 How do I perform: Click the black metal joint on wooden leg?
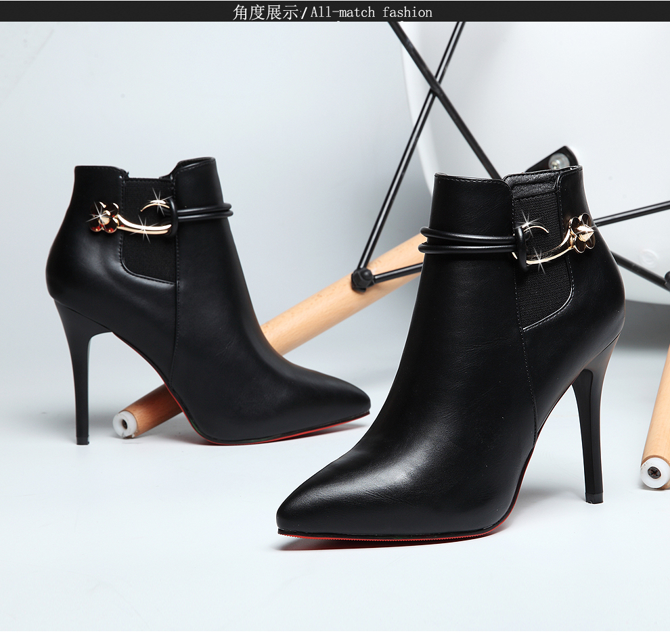click(x=363, y=279)
